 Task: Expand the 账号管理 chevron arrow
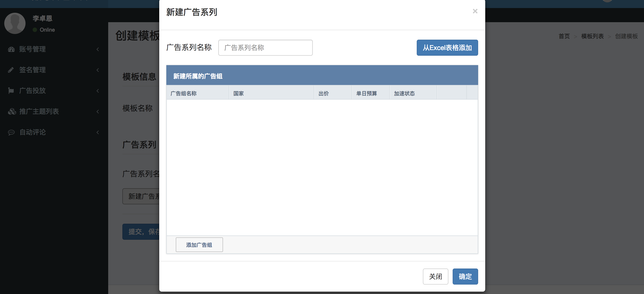pyautogui.click(x=98, y=49)
